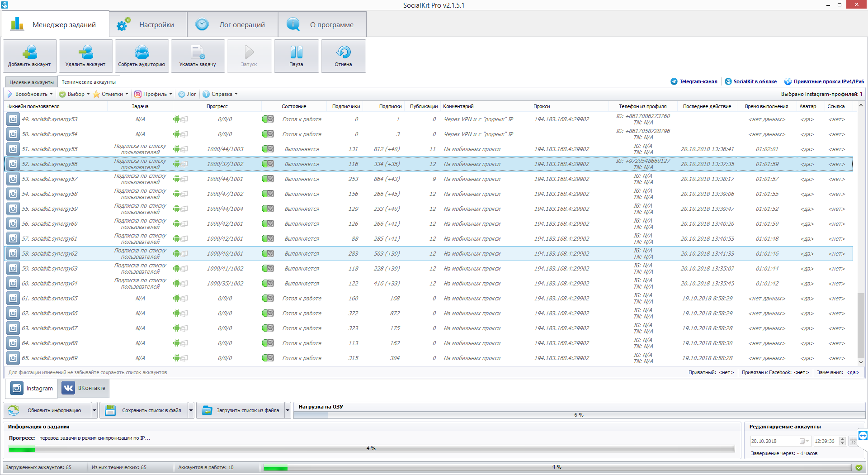868x475 pixels.
Task: Open the Отметки dropdown menu
Action: [111, 94]
